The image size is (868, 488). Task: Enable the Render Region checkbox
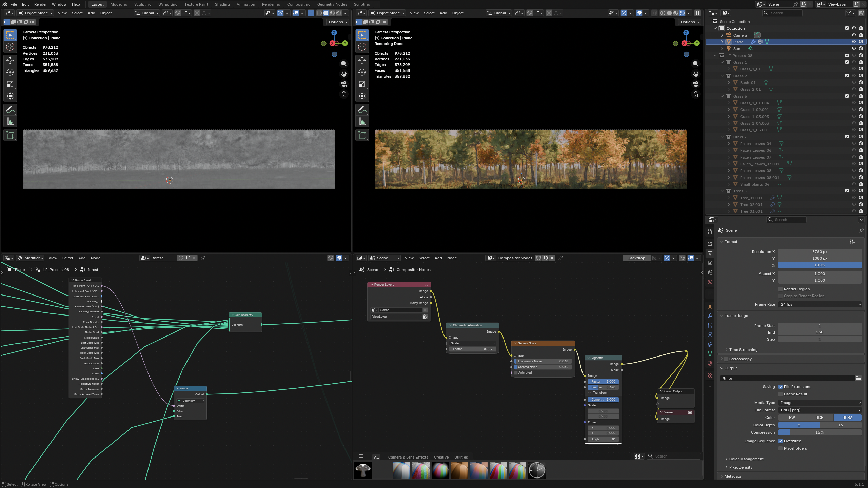(781, 289)
